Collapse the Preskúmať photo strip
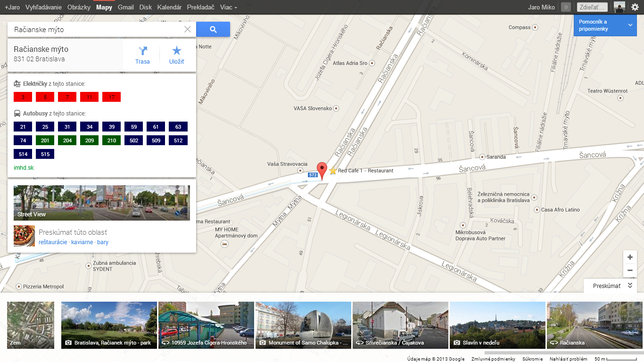Image resolution: width=644 pixels, height=362 pixels. [611, 286]
